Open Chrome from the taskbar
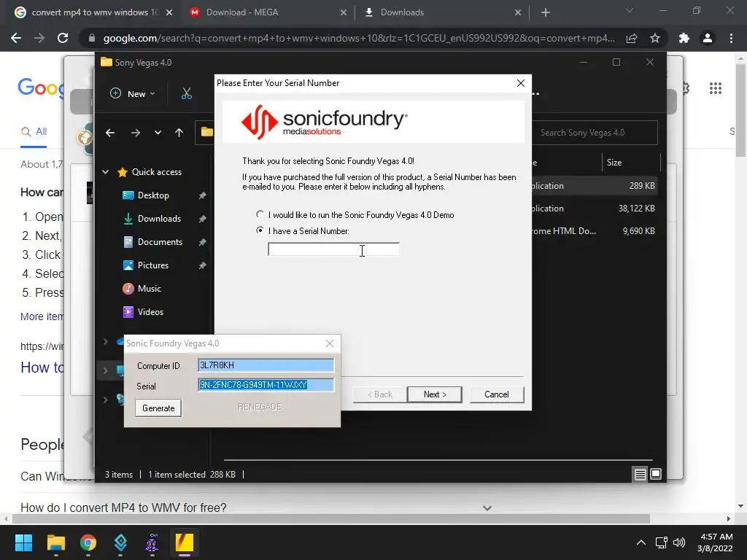This screenshot has height=560, width=747. (x=88, y=542)
